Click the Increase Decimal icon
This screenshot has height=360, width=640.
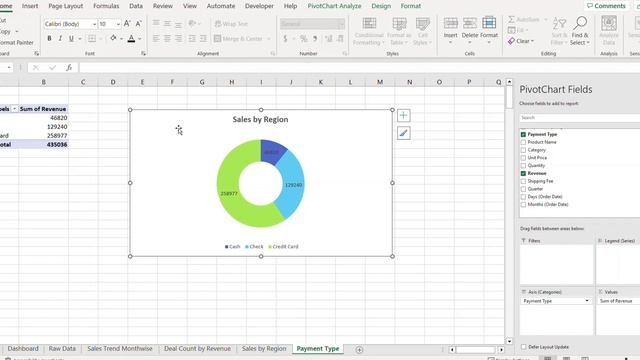tap(329, 39)
